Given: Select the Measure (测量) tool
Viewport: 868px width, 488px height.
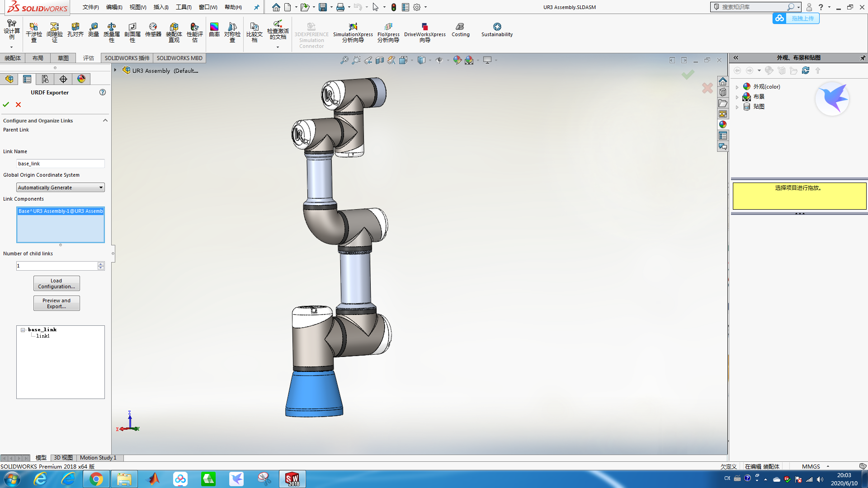Looking at the screenshot, I should point(94,30).
